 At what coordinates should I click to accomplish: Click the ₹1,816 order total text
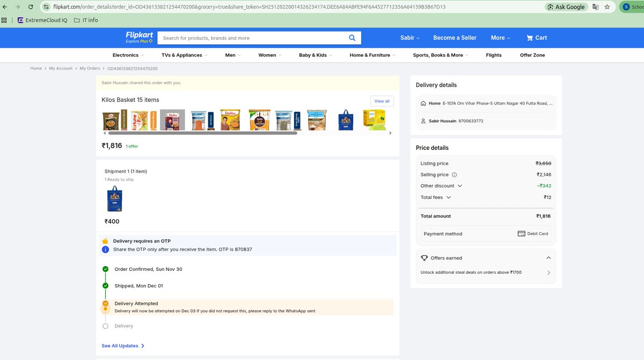pos(112,145)
